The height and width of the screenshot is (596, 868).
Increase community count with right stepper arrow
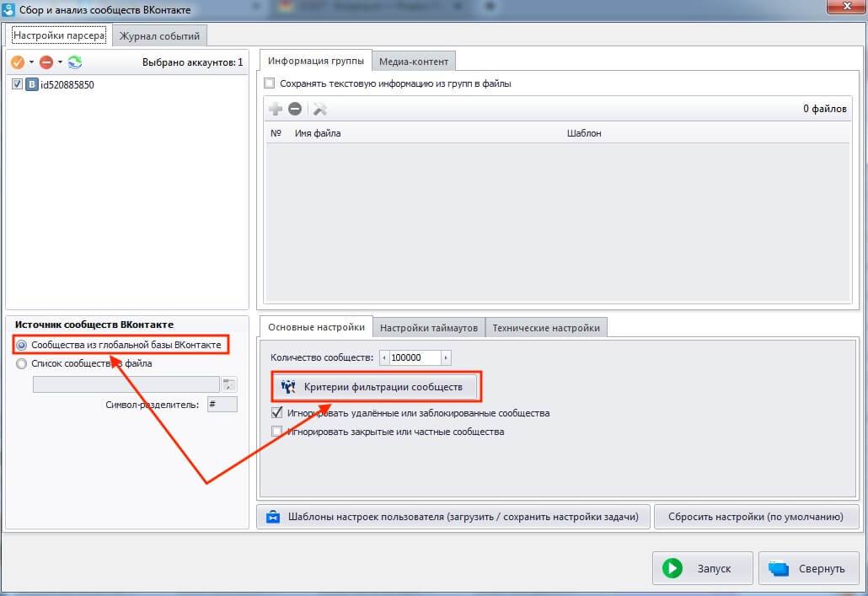pyautogui.click(x=446, y=357)
